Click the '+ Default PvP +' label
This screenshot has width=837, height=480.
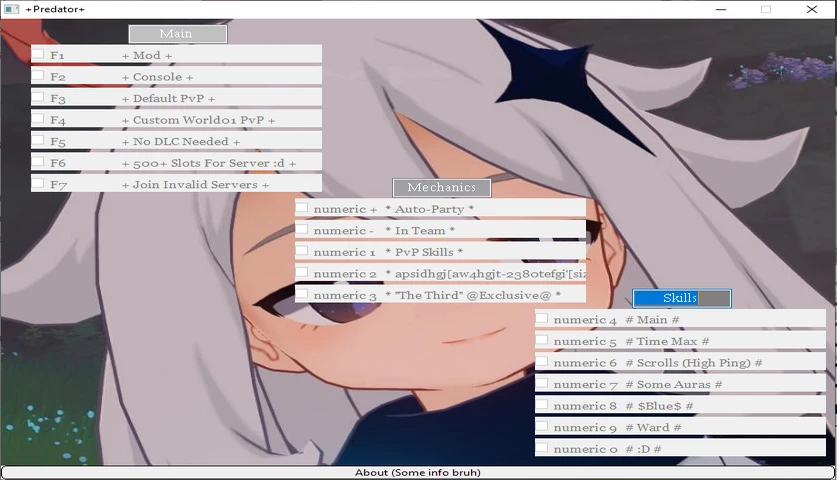[x=168, y=98]
